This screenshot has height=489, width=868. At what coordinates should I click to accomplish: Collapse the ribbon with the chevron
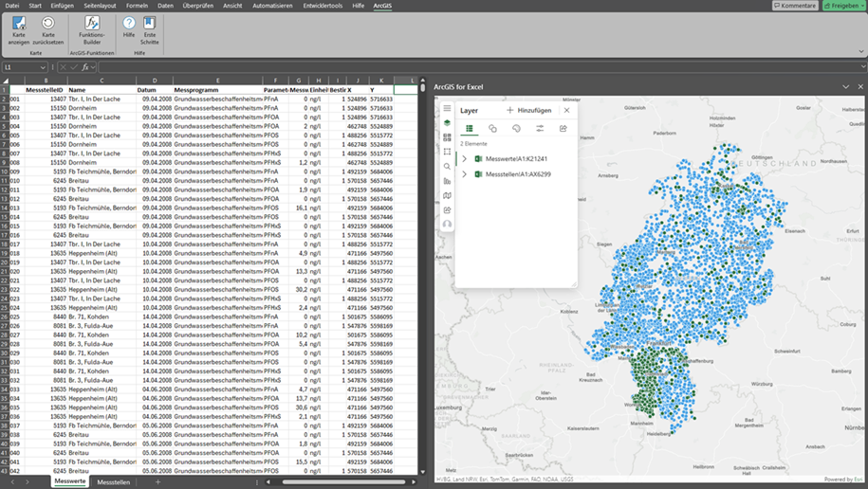[861, 51]
